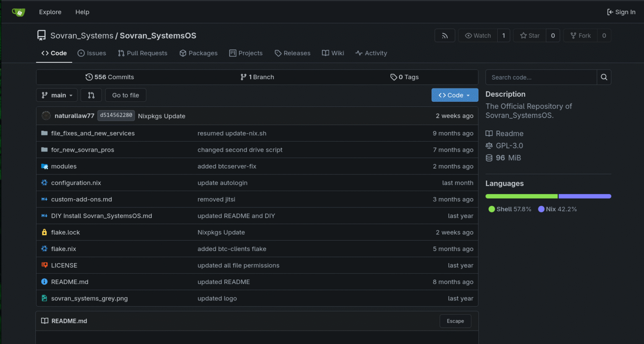
Task: Click the certificate icon beside LICENSE
Action: (x=44, y=265)
